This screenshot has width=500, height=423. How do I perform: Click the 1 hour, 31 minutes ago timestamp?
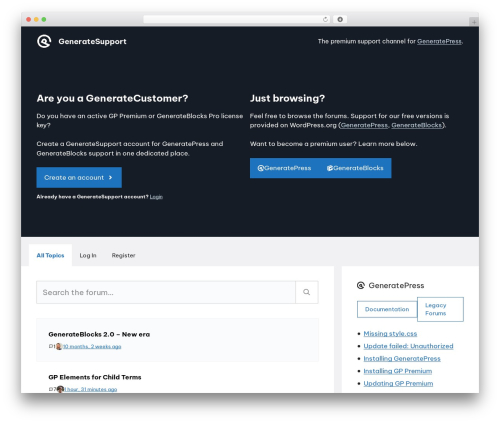90,389
